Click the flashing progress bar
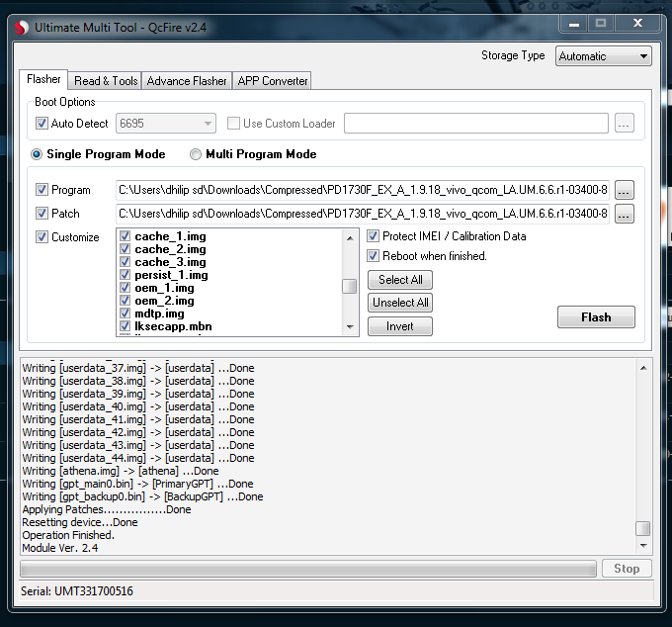672x627 pixels. coord(308,569)
